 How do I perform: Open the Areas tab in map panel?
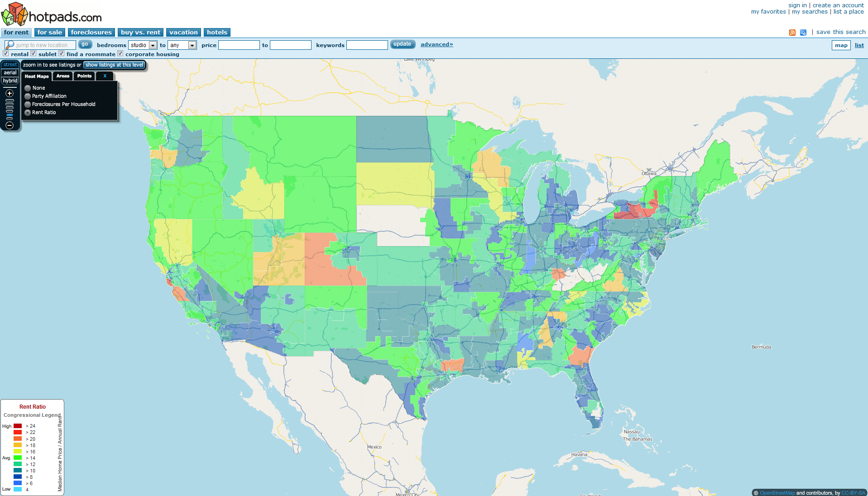[63, 76]
